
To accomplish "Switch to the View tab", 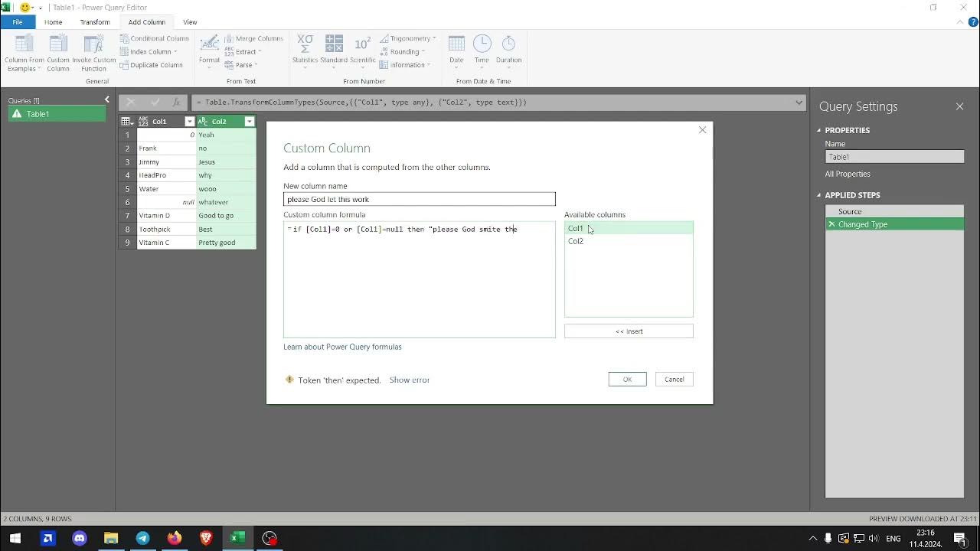I will [x=190, y=22].
